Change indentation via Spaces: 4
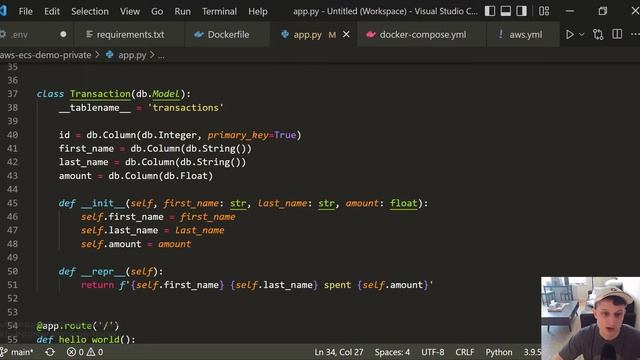The image size is (640, 360). click(392, 352)
